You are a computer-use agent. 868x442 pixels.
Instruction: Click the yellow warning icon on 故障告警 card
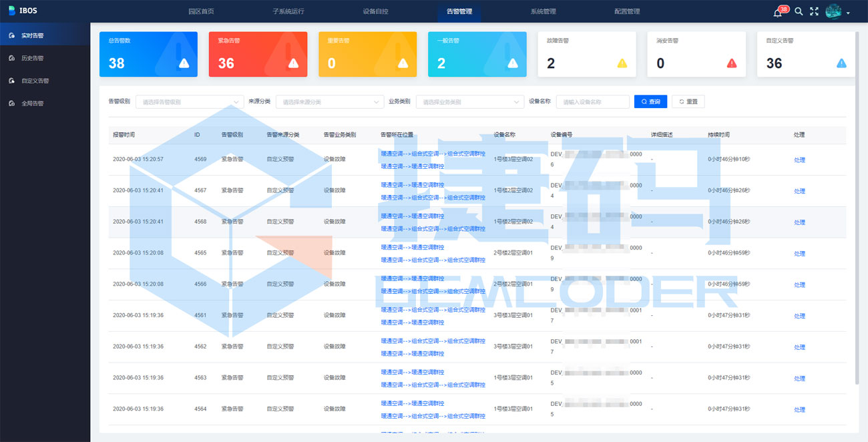pyautogui.click(x=622, y=63)
